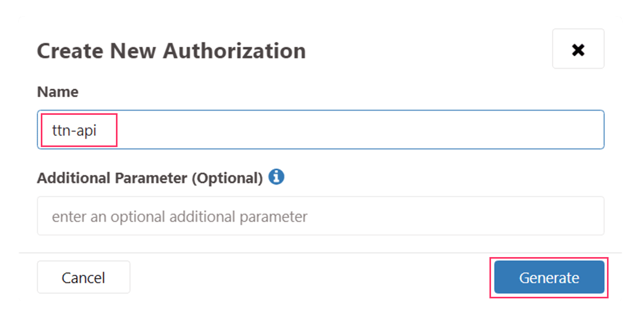Show help for the Additional Parameter option
The image size is (644, 322).
coord(276,177)
